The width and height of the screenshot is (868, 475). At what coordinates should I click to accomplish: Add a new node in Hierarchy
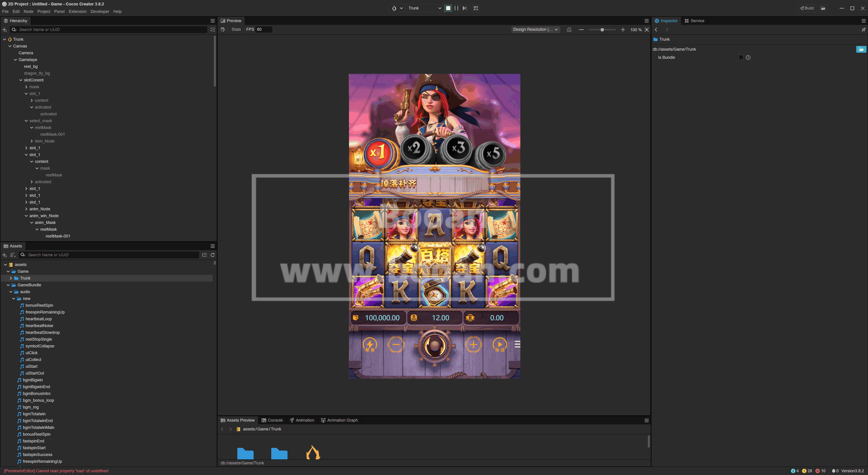pos(4,30)
